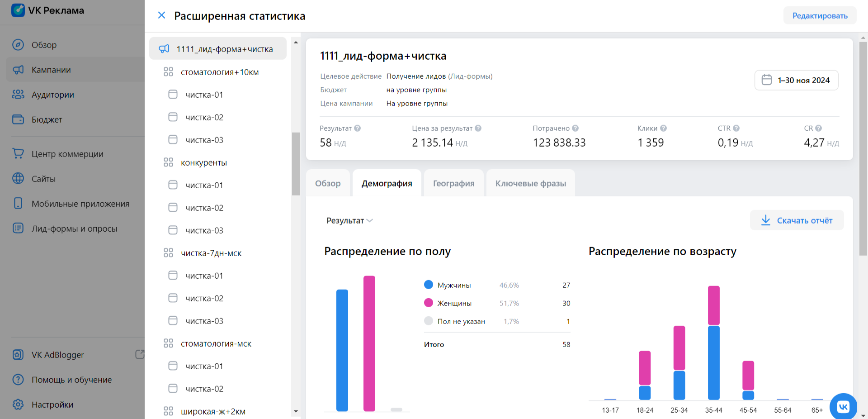The height and width of the screenshot is (419, 868).
Task: Click tree scrollbar down arrow
Action: coord(296,411)
